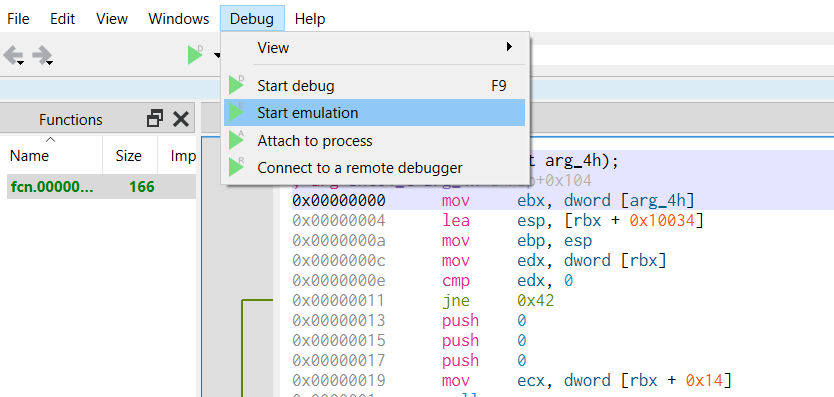
Task: Open the File menu
Action: point(18,19)
